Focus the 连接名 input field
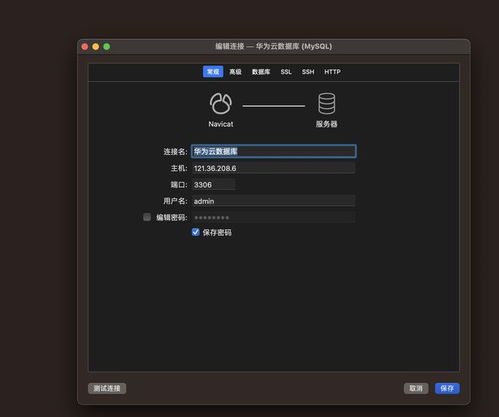The image size is (499, 417). pos(274,151)
